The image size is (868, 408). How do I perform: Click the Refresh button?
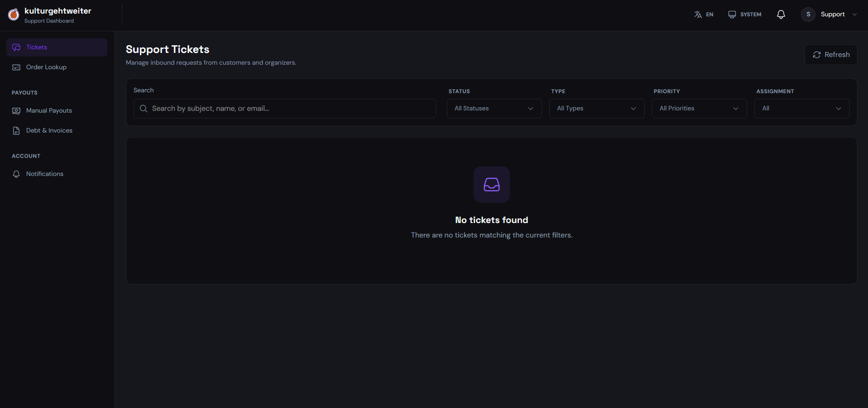[x=831, y=55]
